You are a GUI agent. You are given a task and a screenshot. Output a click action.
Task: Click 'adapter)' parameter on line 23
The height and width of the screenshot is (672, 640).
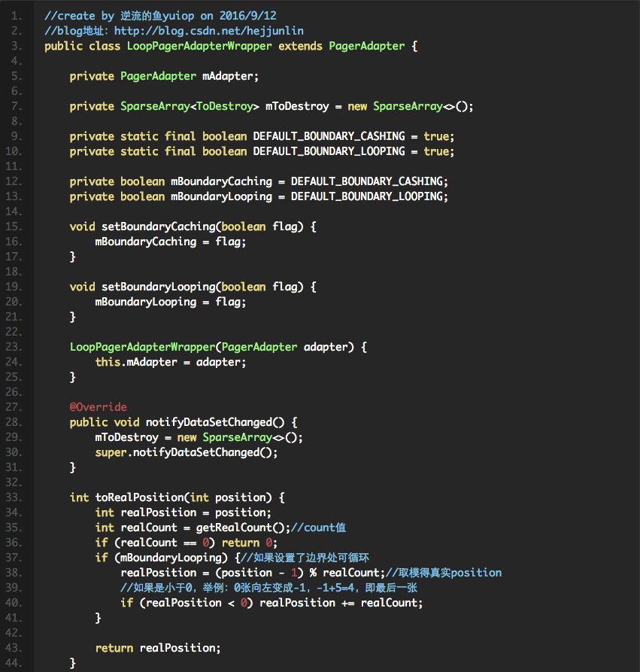pyautogui.click(x=329, y=347)
